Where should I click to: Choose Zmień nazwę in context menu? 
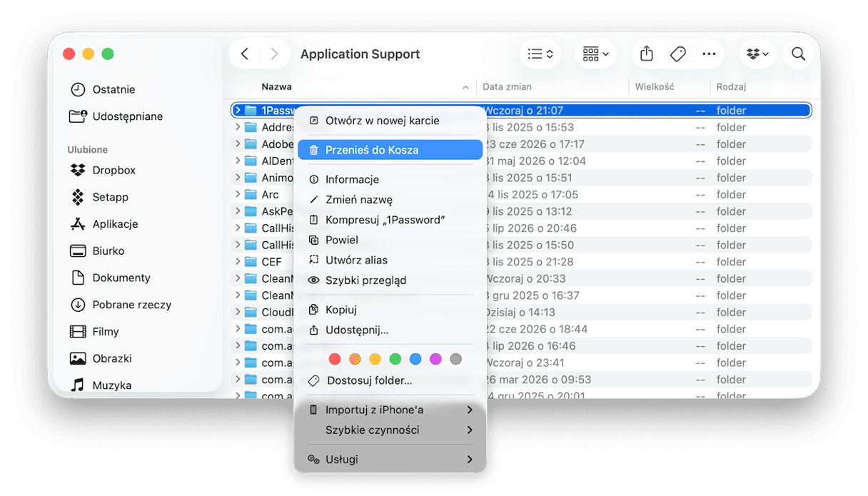[x=390, y=200]
